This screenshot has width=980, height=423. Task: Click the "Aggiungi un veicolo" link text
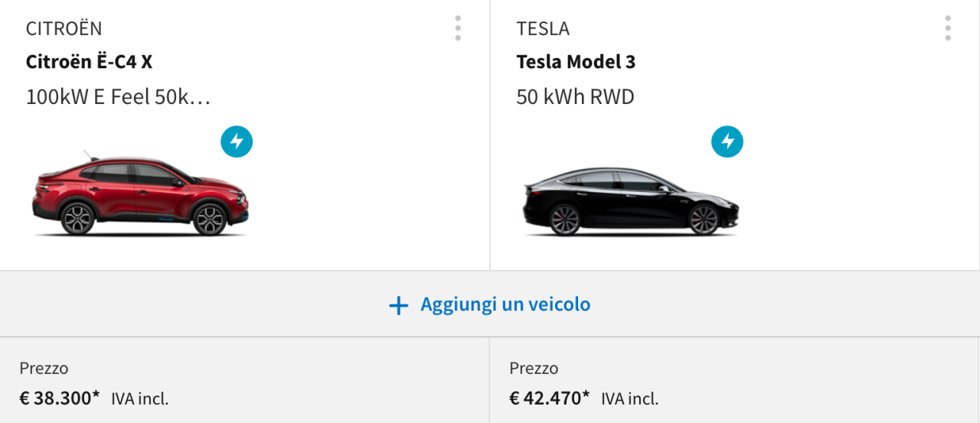tap(505, 304)
